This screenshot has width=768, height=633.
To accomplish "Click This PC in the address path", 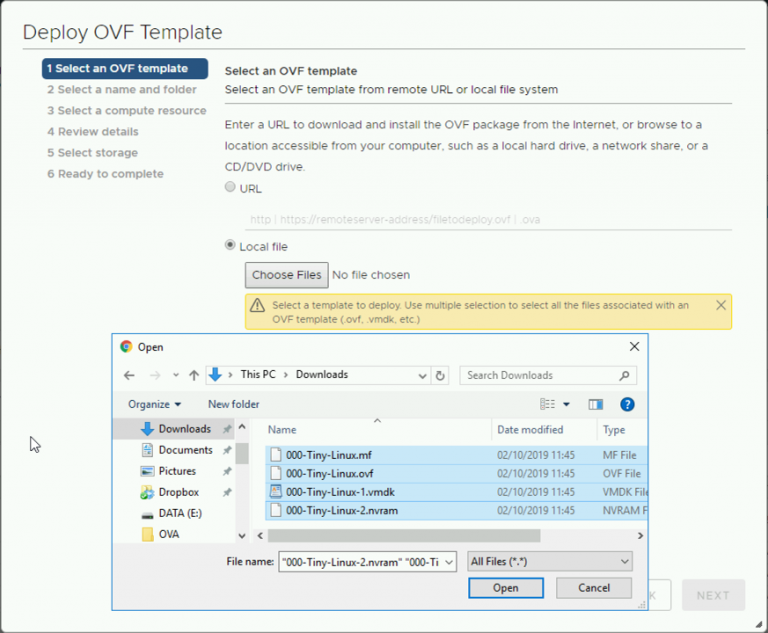I will (x=258, y=374).
